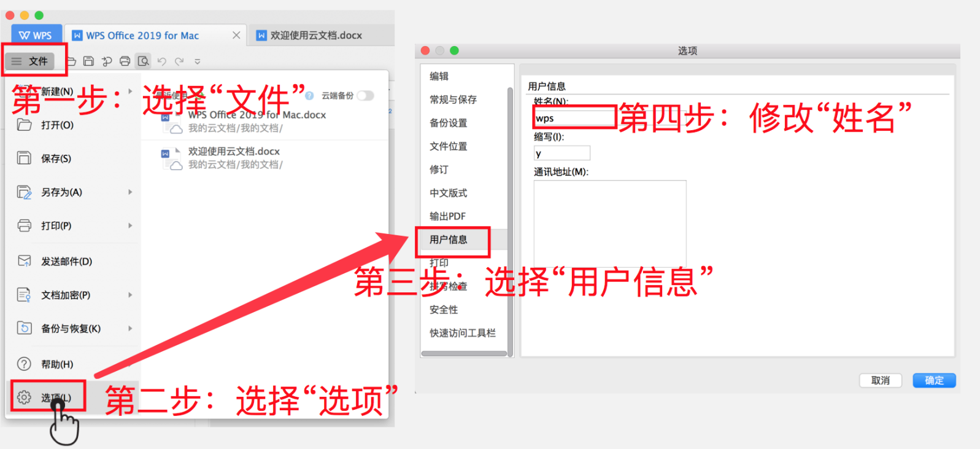980x449 pixels.
Task: Click the 取消 button in Options dialog
Action: [x=881, y=380]
